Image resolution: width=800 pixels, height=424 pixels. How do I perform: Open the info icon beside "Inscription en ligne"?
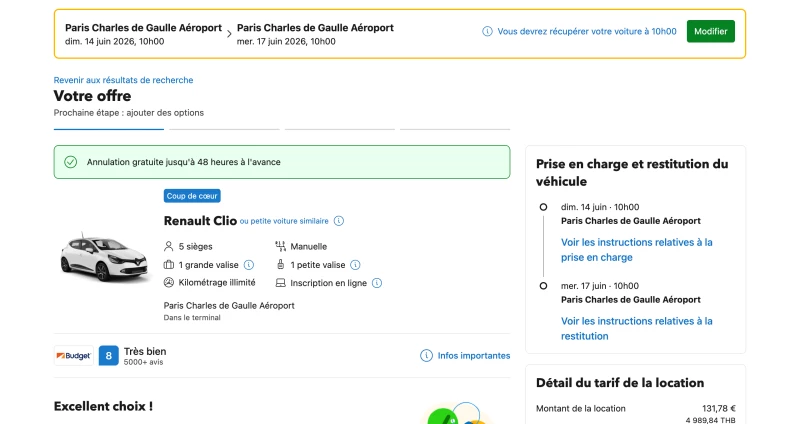point(377,283)
